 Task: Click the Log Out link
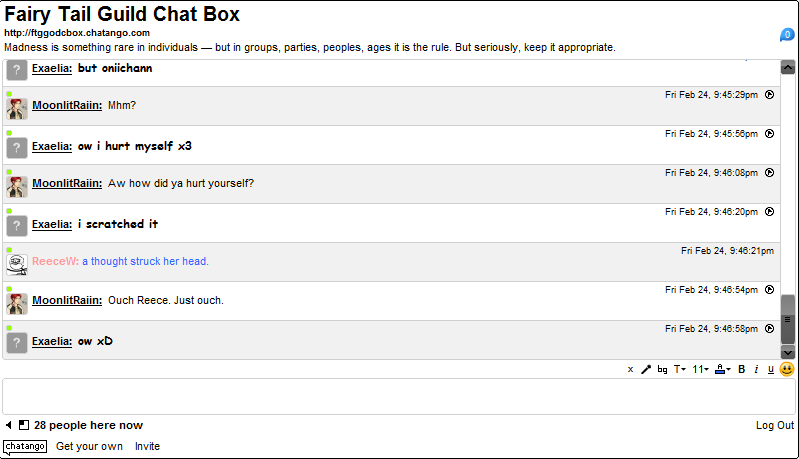coord(775,425)
